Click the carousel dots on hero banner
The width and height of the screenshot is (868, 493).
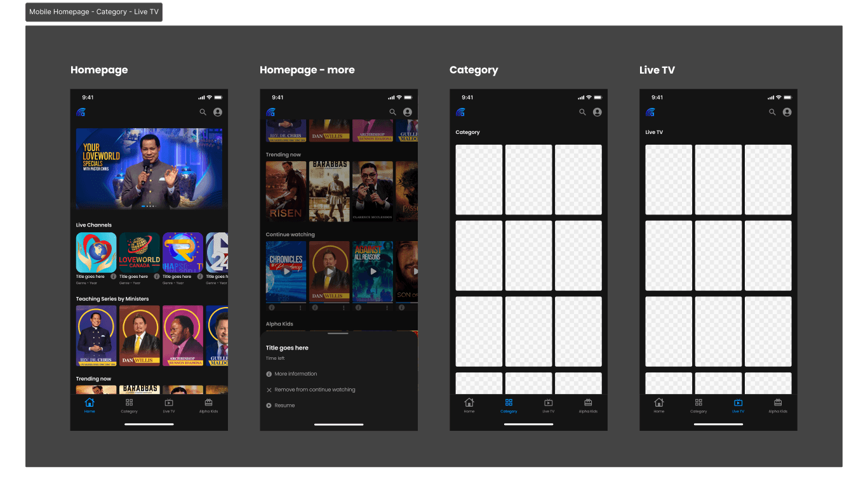149,206
